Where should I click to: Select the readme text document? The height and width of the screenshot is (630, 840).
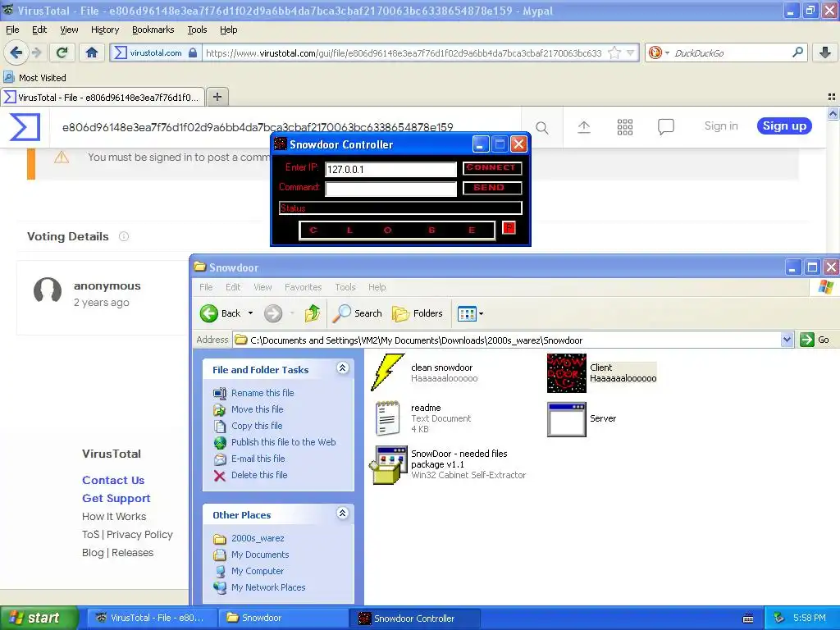click(388, 418)
